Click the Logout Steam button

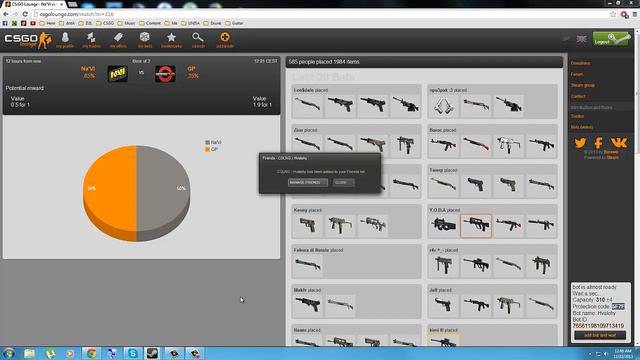611,39
